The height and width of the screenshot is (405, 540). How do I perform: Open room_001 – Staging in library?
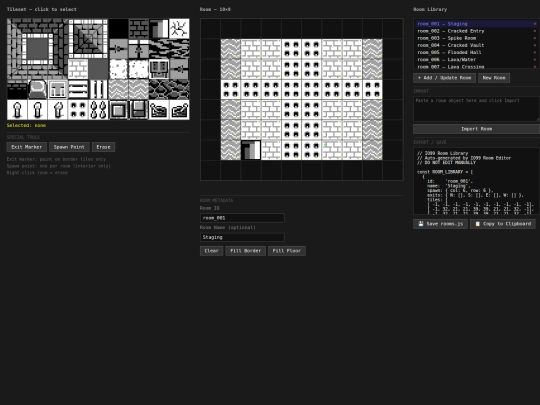tap(476, 24)
